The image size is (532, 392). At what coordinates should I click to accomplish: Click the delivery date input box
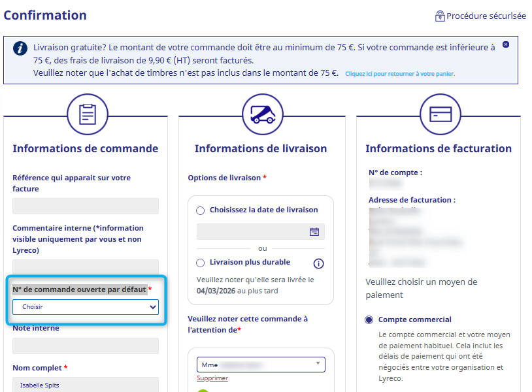[253, 232]
